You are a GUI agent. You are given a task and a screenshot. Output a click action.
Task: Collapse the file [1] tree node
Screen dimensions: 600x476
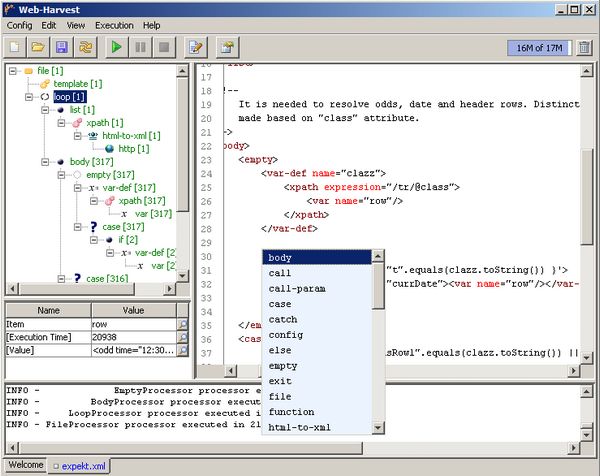pos(13,71)
